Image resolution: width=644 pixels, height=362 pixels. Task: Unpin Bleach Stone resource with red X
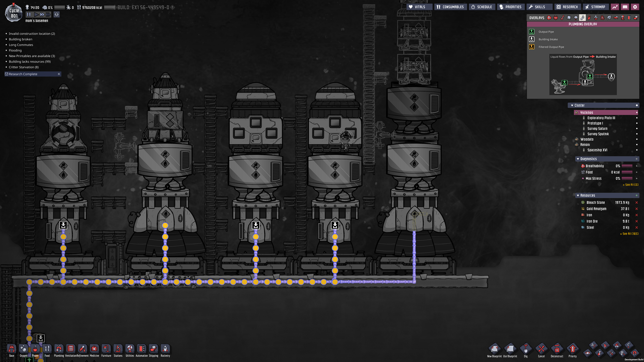636,203
